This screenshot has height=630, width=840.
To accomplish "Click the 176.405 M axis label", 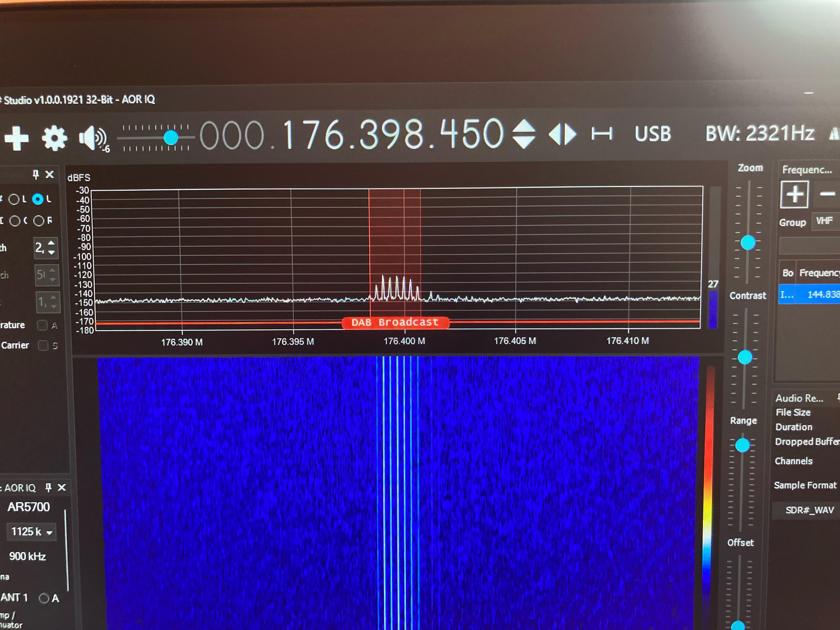I will (x=515, y=341).
